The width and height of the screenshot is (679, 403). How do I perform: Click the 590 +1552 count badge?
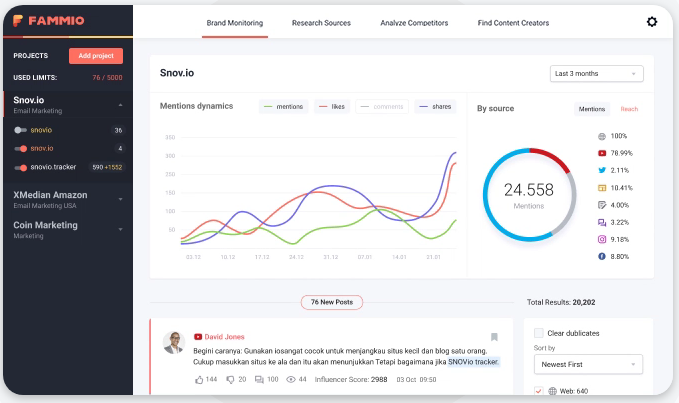(107, 167)
